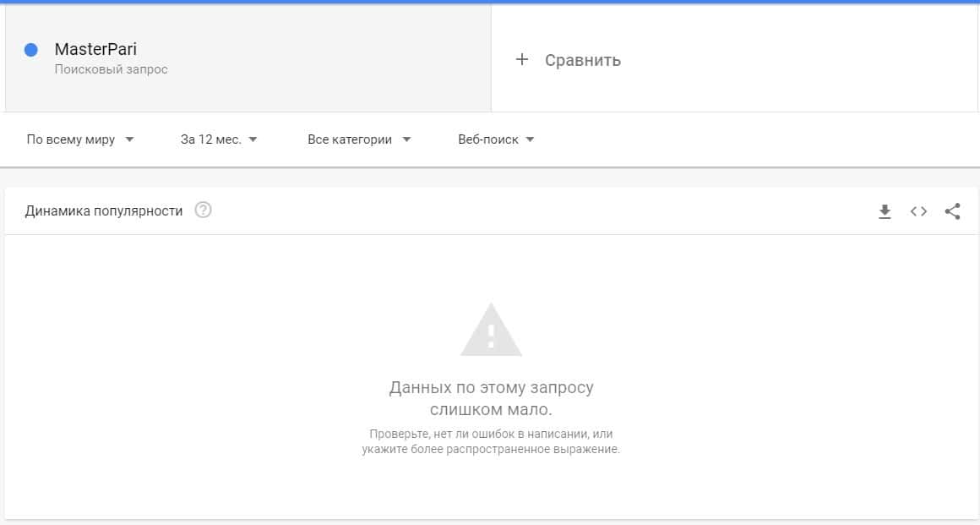Click the blue dot beside MasterPari

[x=30, y=50]
